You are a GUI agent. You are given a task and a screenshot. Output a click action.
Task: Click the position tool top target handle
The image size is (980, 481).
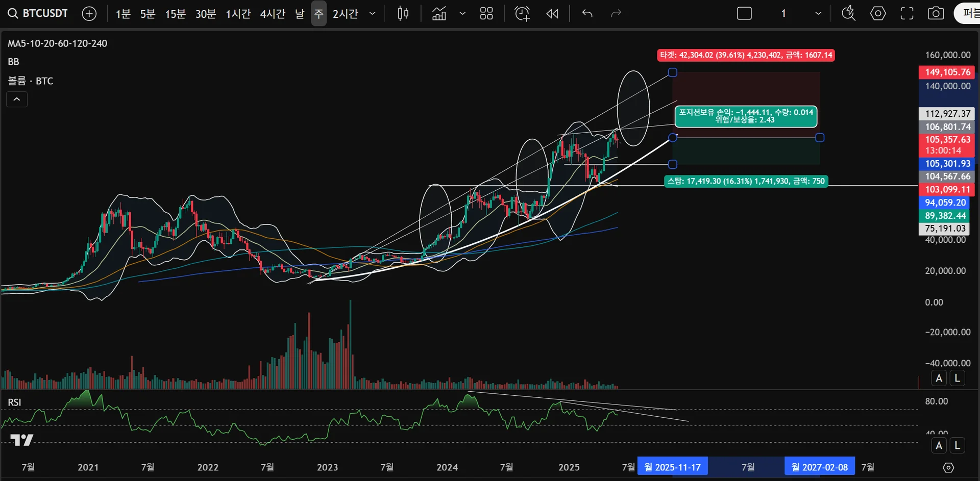(673, 72)
